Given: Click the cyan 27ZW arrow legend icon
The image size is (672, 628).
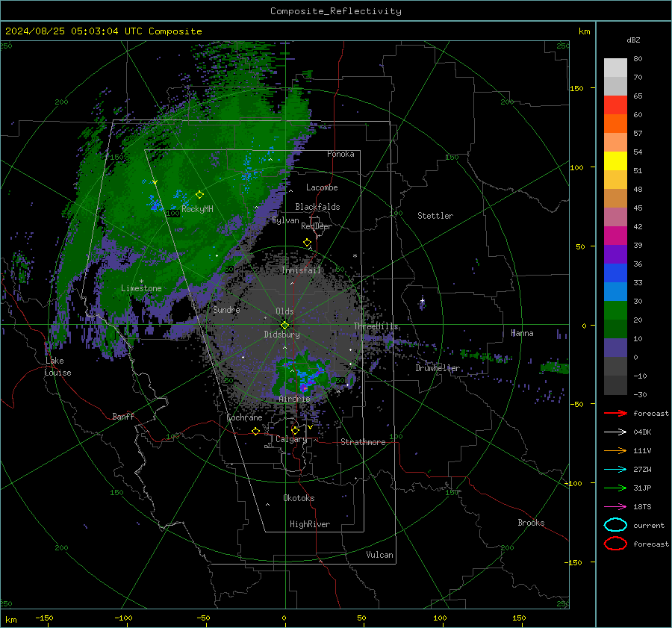Looking at the screenshot, I should pyautogui.click(x=615, y=470).
